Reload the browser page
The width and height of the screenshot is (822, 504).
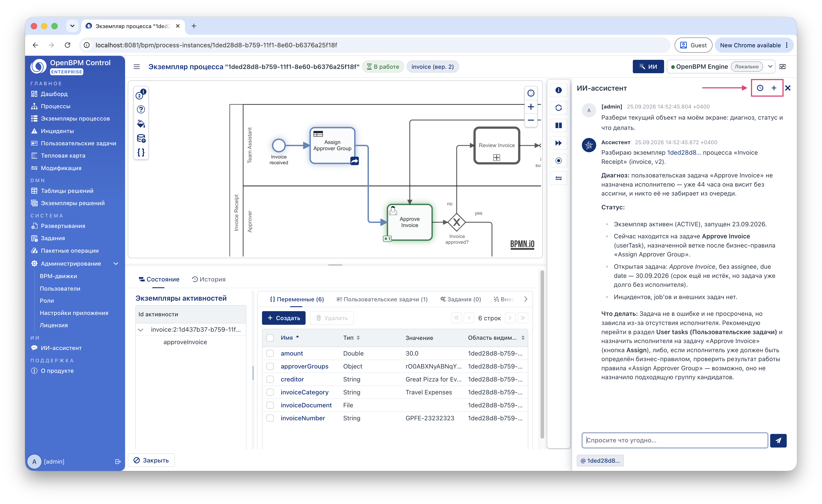(67, 45)
